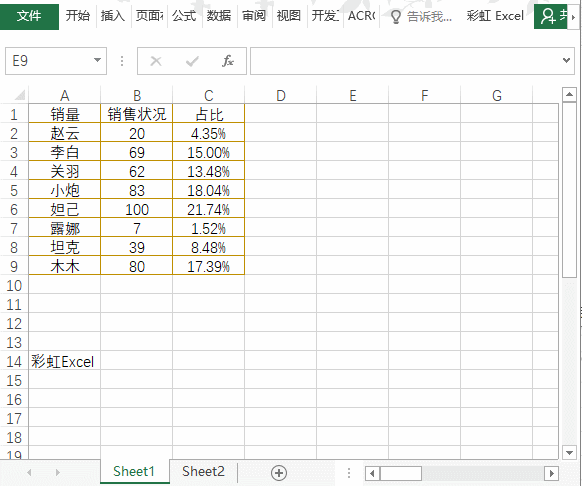Switch to the 开始 ribbon tab
The image size is (582, 486).
tap(78, 16)
